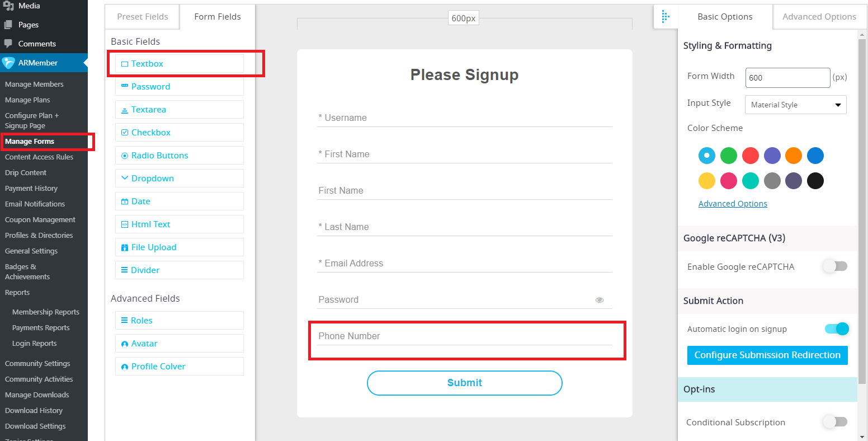Click the Checkbox field icon
Viewport: 868px width, 441px height.
tap(125, 133)
